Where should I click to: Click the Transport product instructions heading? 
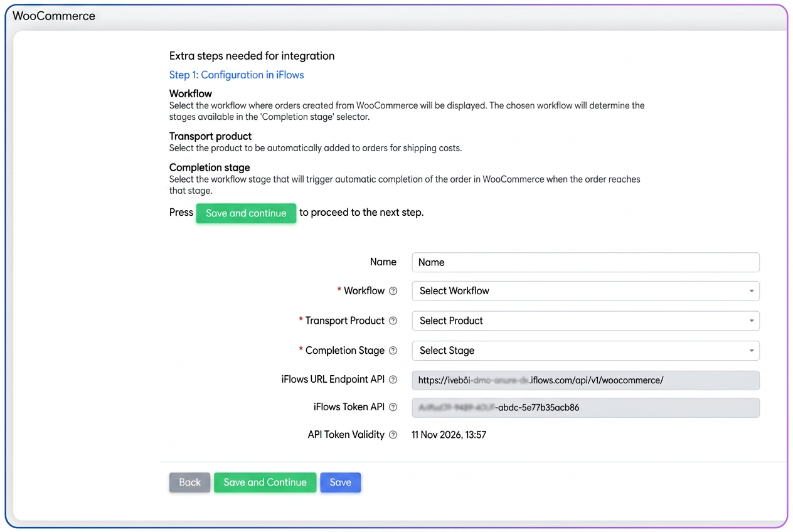coord(210,136)
